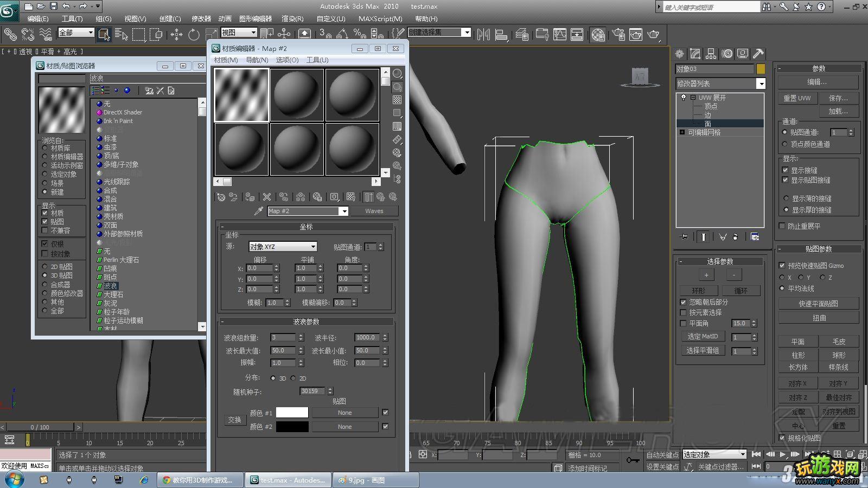Open Material(M) menu in Material Editor
This screenshot has width=868, height=488.
(226, 60)
